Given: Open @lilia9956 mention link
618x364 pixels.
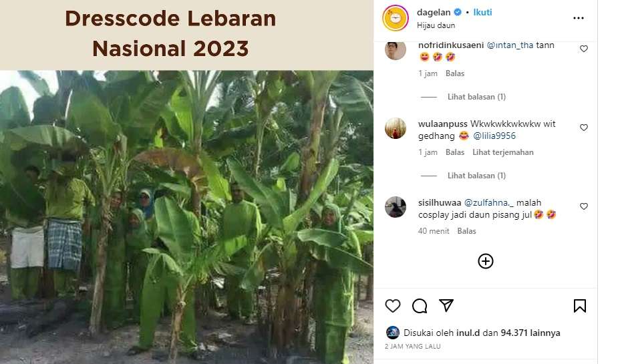Looking at the screenshot, I should [494, 136].
